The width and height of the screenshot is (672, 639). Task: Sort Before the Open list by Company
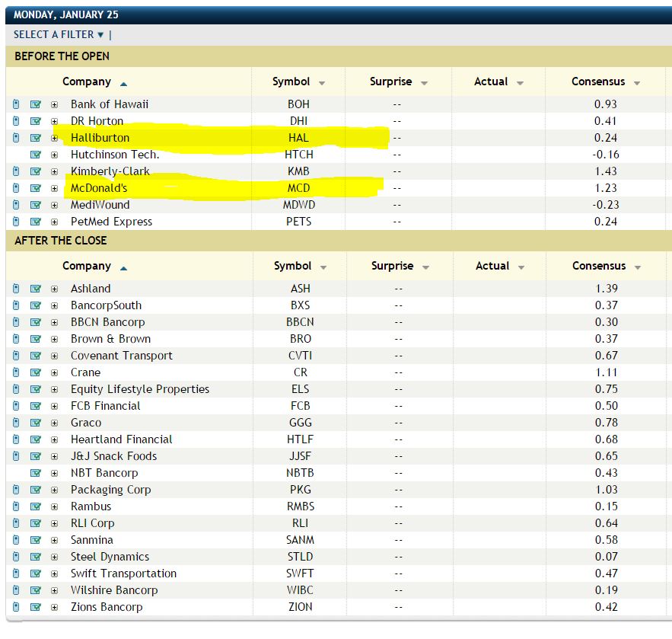(94, 81)
